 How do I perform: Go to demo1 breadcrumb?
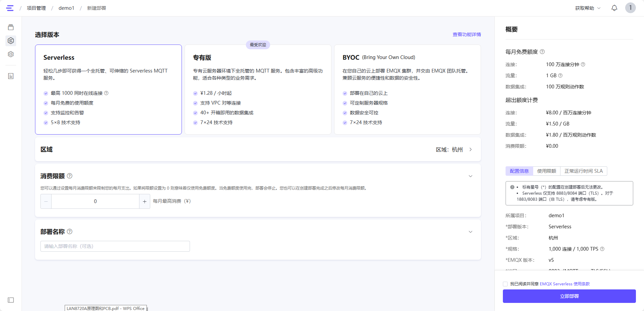(66, 8)
